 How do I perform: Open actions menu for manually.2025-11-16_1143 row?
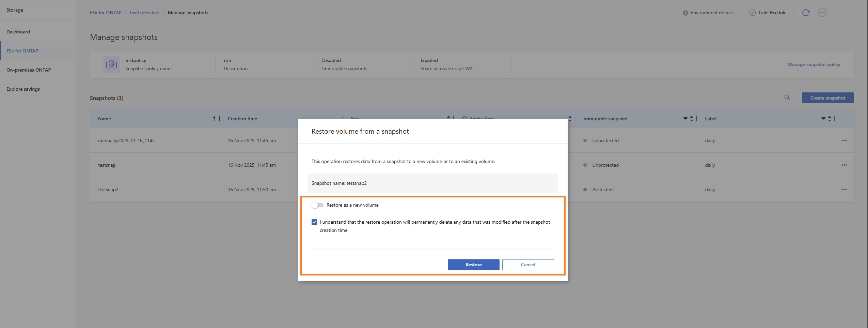[844, 140]
